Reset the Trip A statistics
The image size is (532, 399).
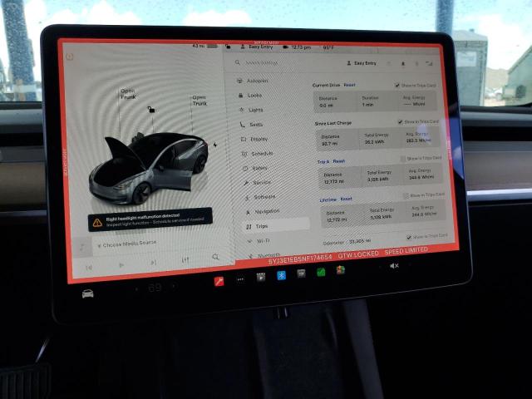point(339,160)
